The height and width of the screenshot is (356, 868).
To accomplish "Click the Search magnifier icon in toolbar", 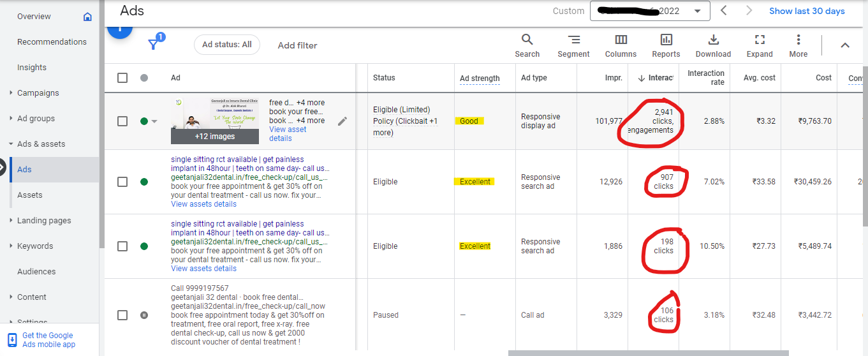I will coord(527,40).
